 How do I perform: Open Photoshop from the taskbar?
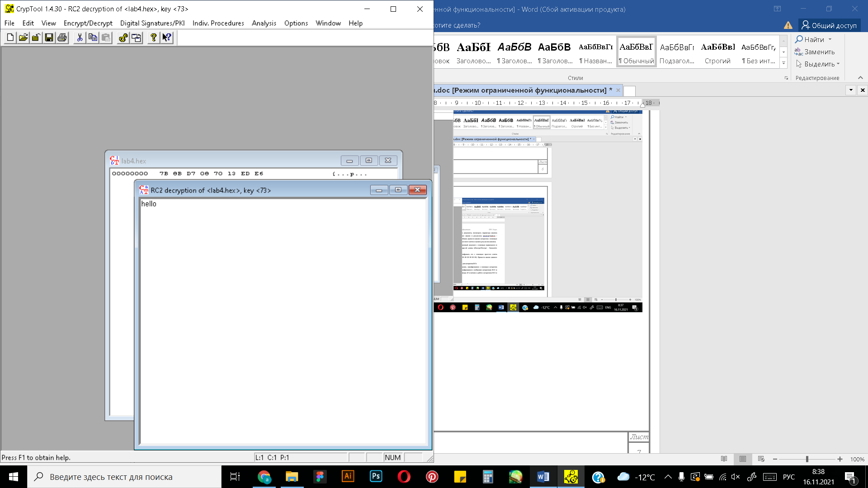[x=376, y=477]
